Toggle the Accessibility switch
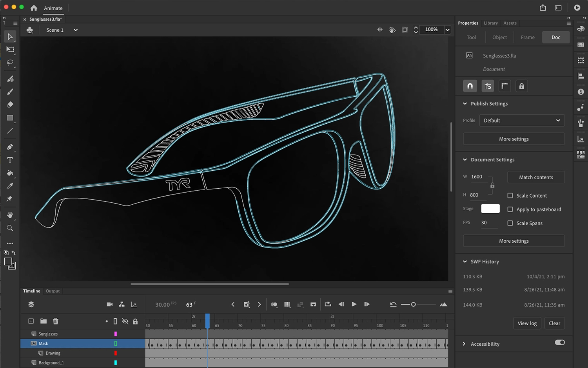The width and height of the screenshot is (588, 368). [559, 343]
